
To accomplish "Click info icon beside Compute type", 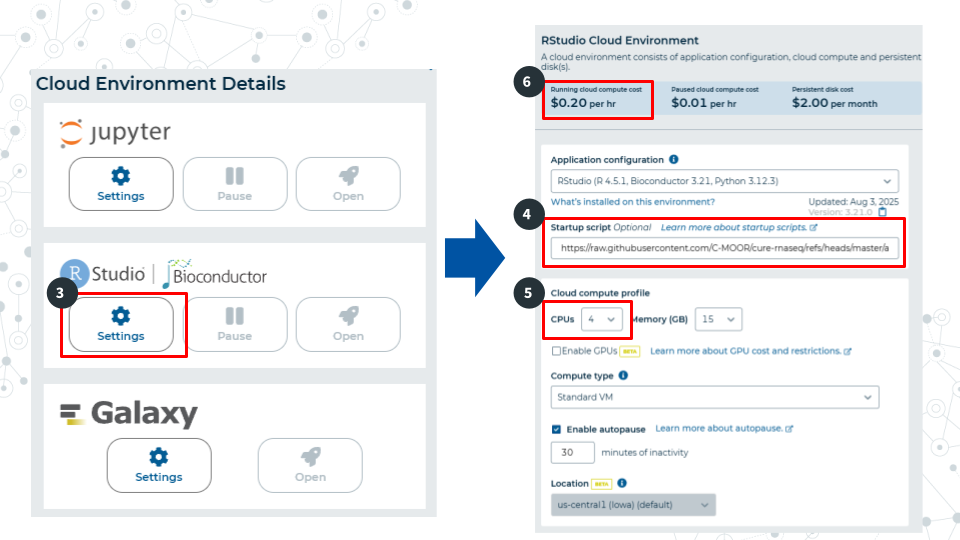I will tap(623, 375).
